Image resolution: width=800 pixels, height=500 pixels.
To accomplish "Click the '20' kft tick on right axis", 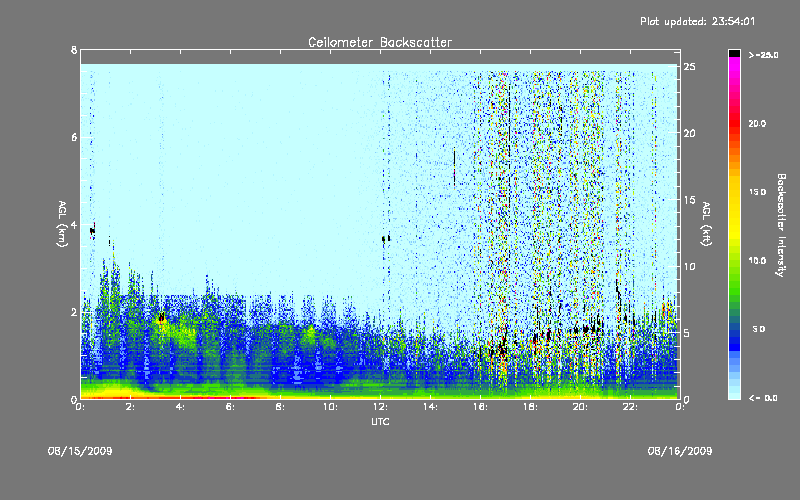I will coord(690,133).
